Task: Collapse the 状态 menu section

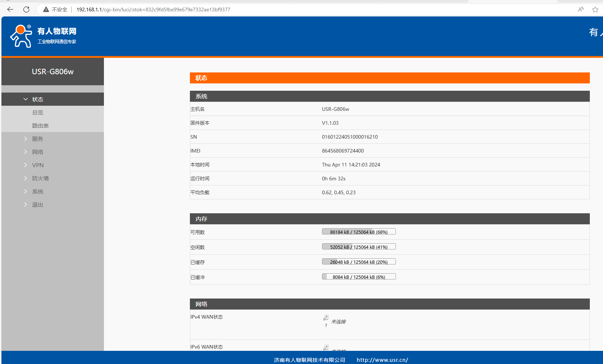Action: tap(37, 99)
